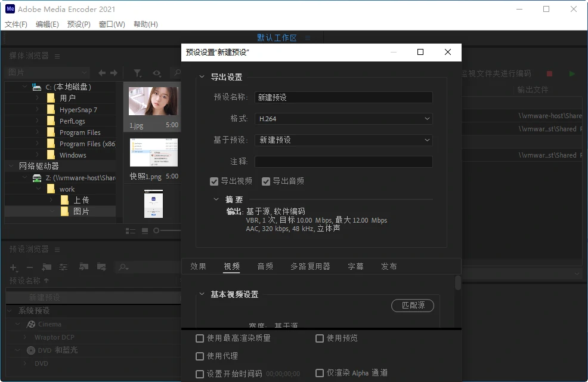Viewport: 588px width, 382px height.
Task: Click the plus icon in Preset Browser
Action: coord(13,267)
